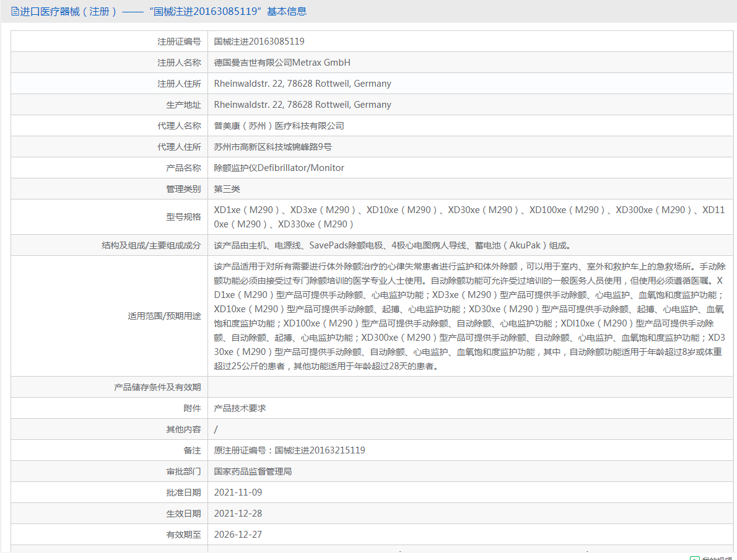Select agent name 普美康（苏州）医疗科技有限公司

pos(279,126)
